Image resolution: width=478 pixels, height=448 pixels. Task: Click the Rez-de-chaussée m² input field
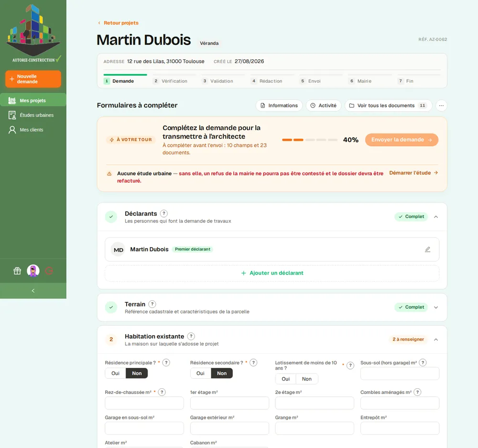pyautogui.click(x=144, y=403)
